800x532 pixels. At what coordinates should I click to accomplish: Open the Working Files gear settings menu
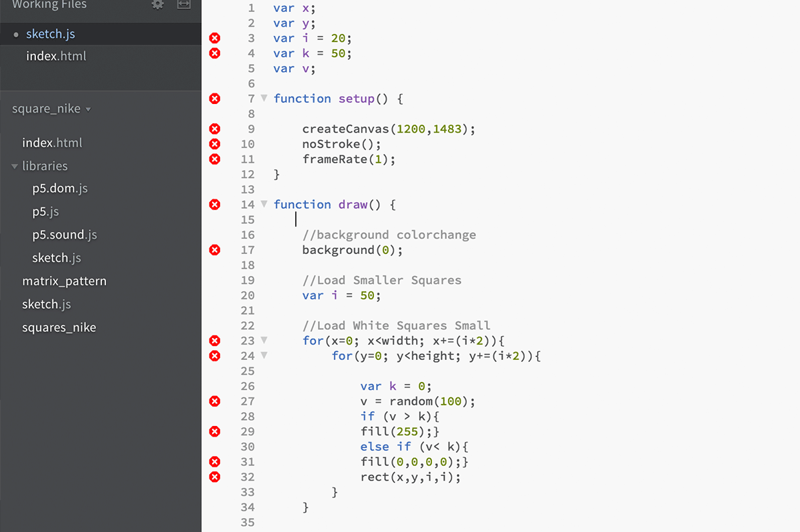click(157, 5)
